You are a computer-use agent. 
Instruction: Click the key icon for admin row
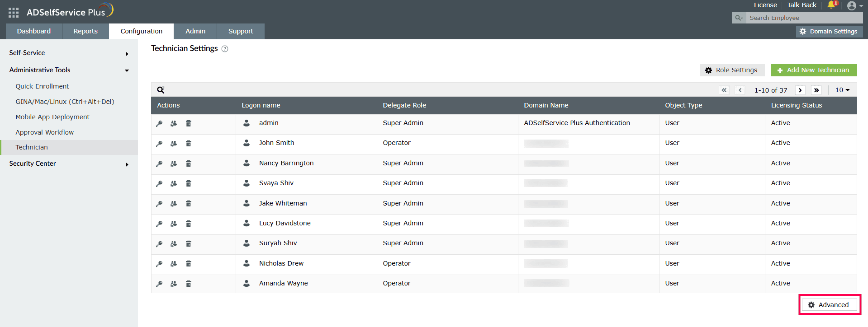[x=159, y=123]
